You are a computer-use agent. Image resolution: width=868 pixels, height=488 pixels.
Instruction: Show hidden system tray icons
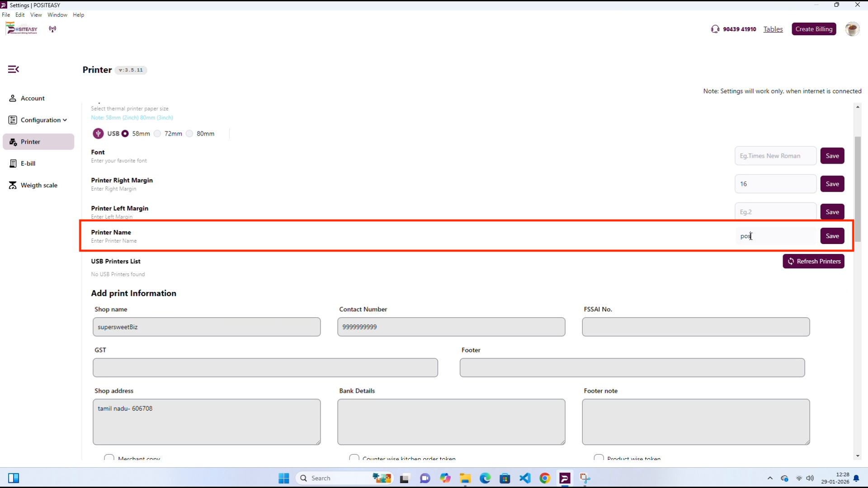coord(770,478)
